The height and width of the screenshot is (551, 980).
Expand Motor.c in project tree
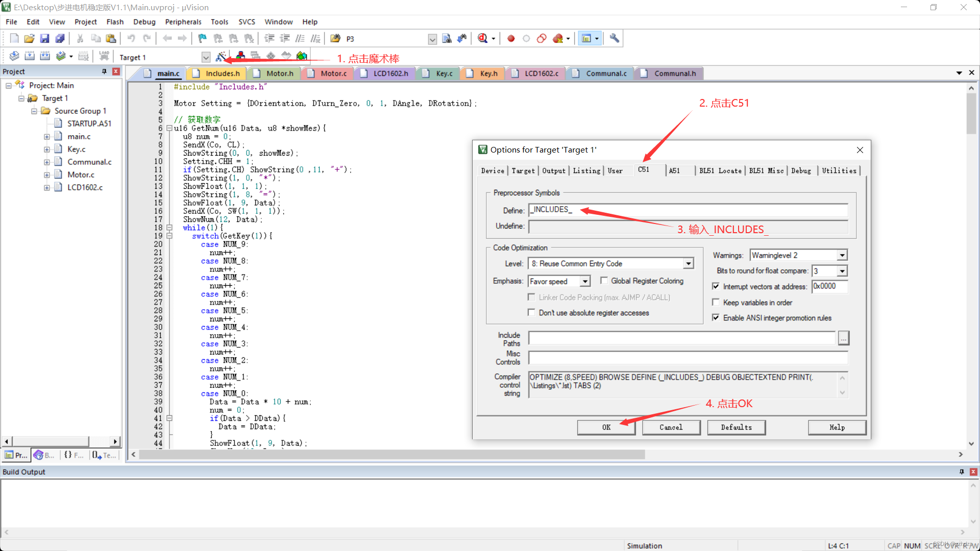point(46,175)
